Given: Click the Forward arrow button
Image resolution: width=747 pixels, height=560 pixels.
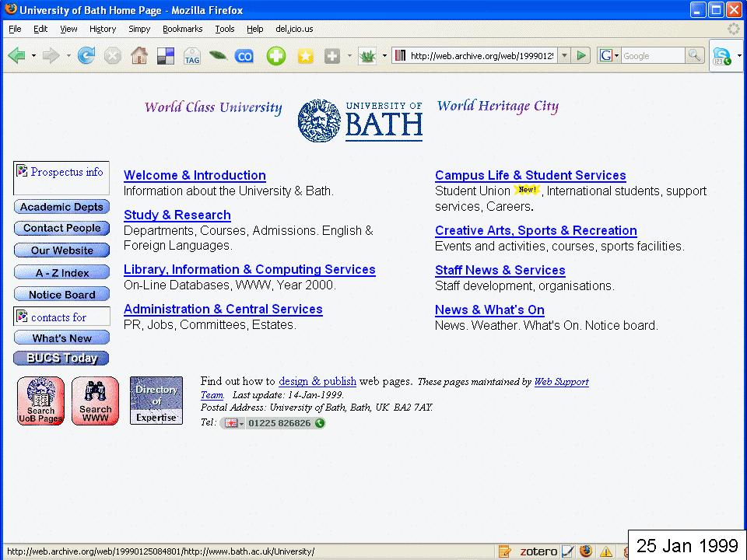Looking at the screenshot, I should click(x=51, y=56).
